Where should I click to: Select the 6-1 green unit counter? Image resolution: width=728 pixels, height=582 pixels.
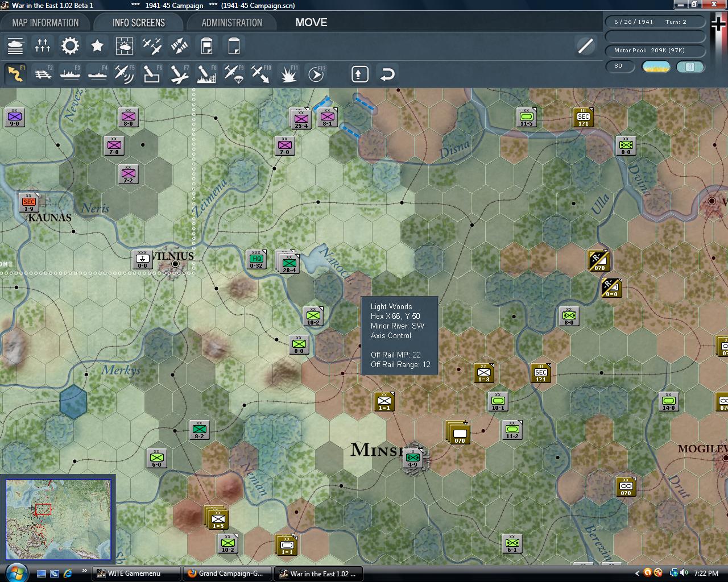click(x=512, y=544)
